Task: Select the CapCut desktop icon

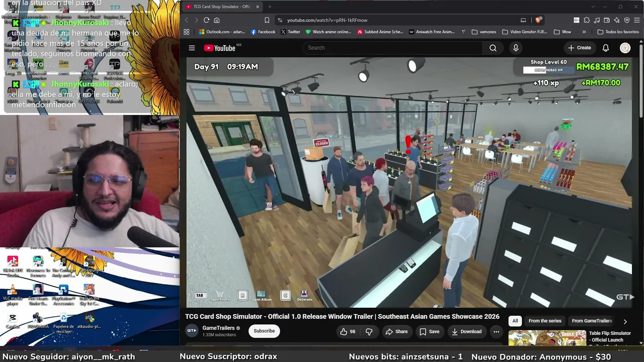Action: tap(13, 321)
